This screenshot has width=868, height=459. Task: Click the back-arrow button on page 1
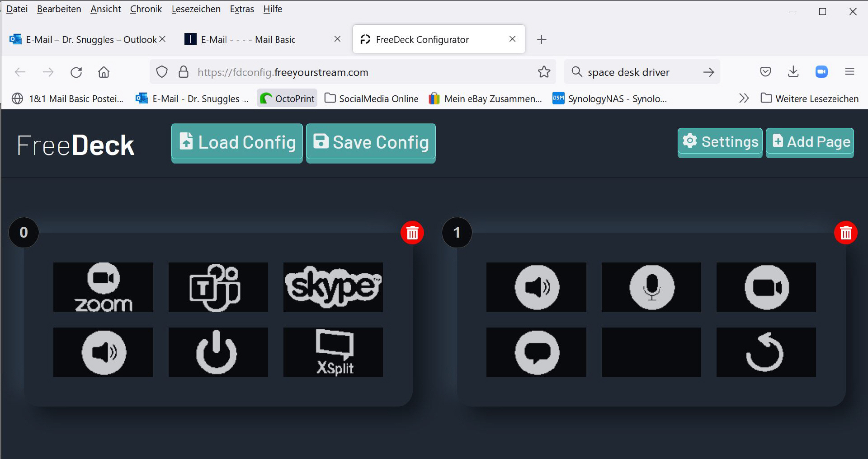click(x=766, y=352)
